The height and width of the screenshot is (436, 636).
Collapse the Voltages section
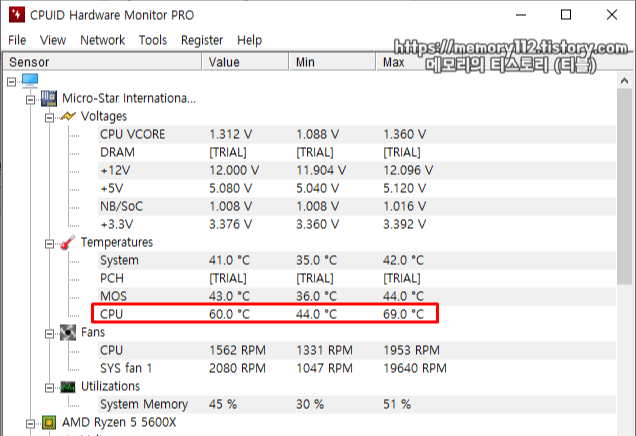coord(49,118)
